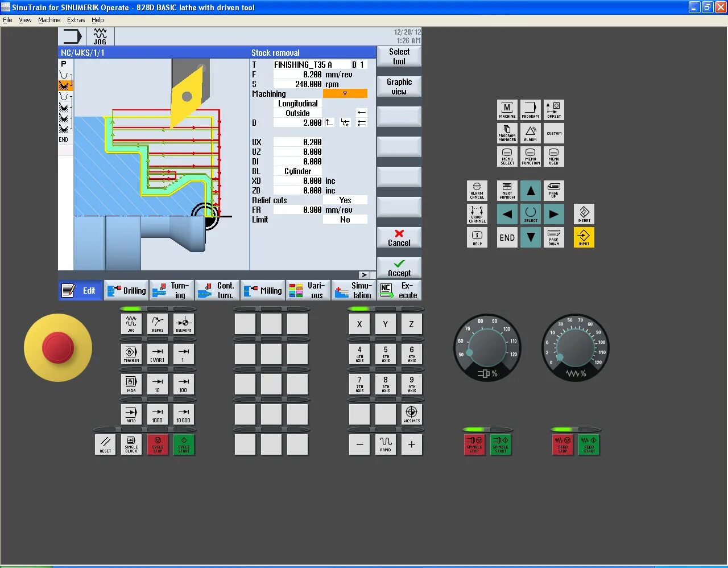Click the Cancel softkey

399,237
